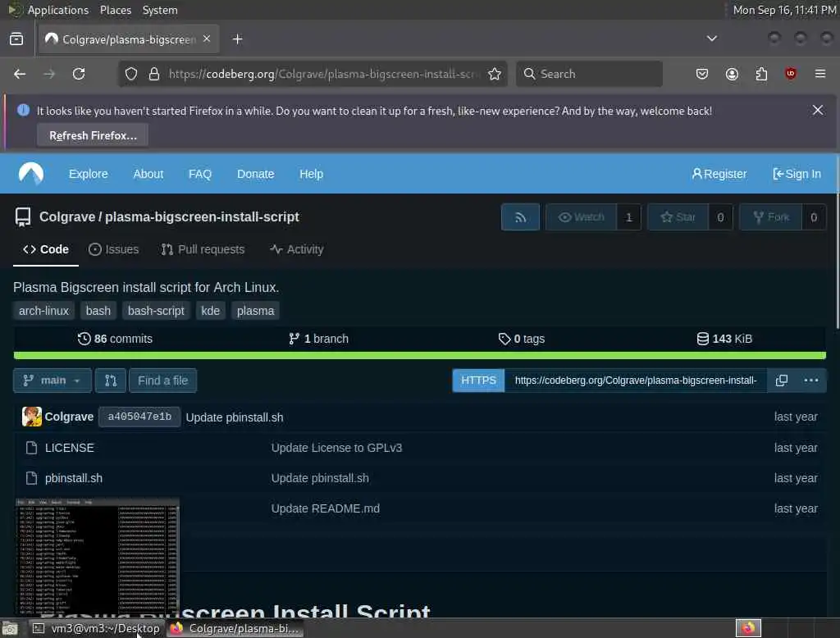This screenshot has height=638, width=840.
Task: Go back in Firefox
Action: pos(20,74)
